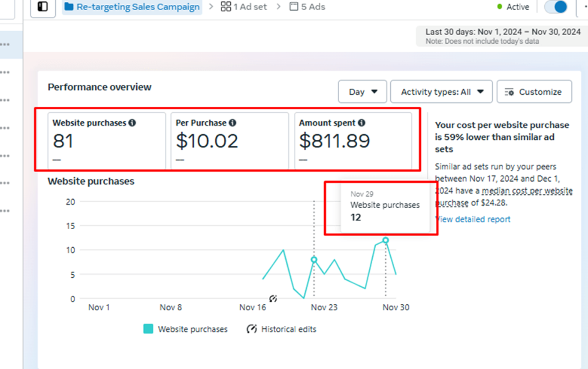Toggle Website purchases legend swatch
588x369 pixels.
(148, 329)
